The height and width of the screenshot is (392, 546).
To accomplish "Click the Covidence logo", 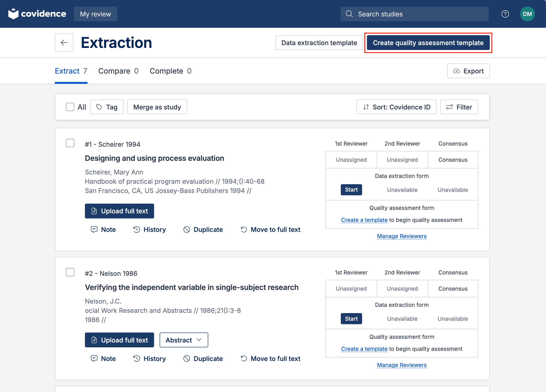I will (37, 14).
